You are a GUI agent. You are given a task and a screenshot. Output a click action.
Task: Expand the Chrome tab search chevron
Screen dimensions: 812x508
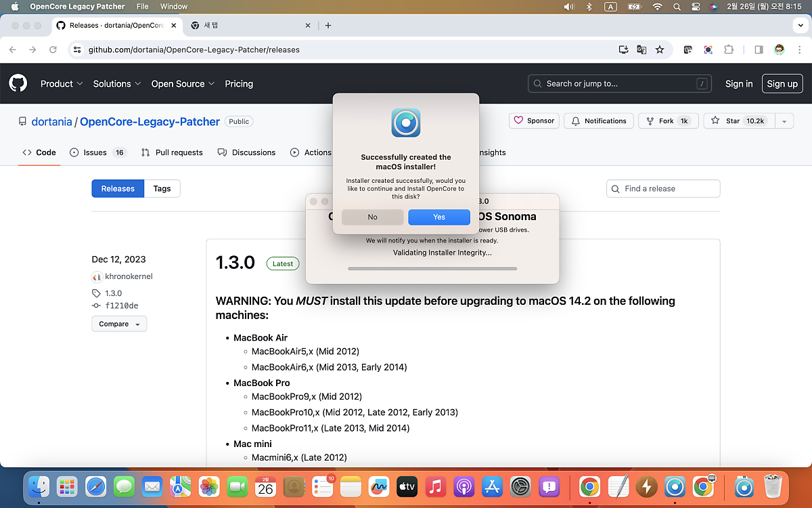pos(801,25)
